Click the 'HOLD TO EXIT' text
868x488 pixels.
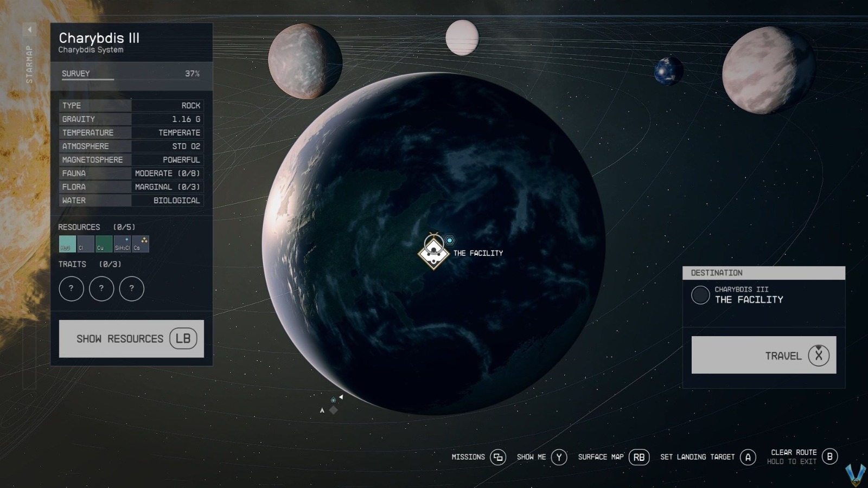tap(792, 462)
